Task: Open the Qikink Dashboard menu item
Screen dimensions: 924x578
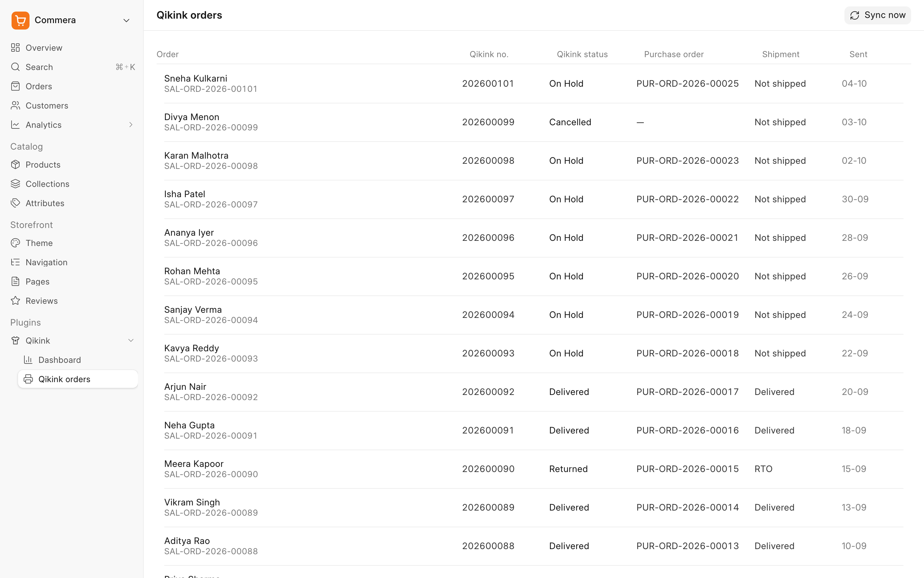Action: coord(78,360)
